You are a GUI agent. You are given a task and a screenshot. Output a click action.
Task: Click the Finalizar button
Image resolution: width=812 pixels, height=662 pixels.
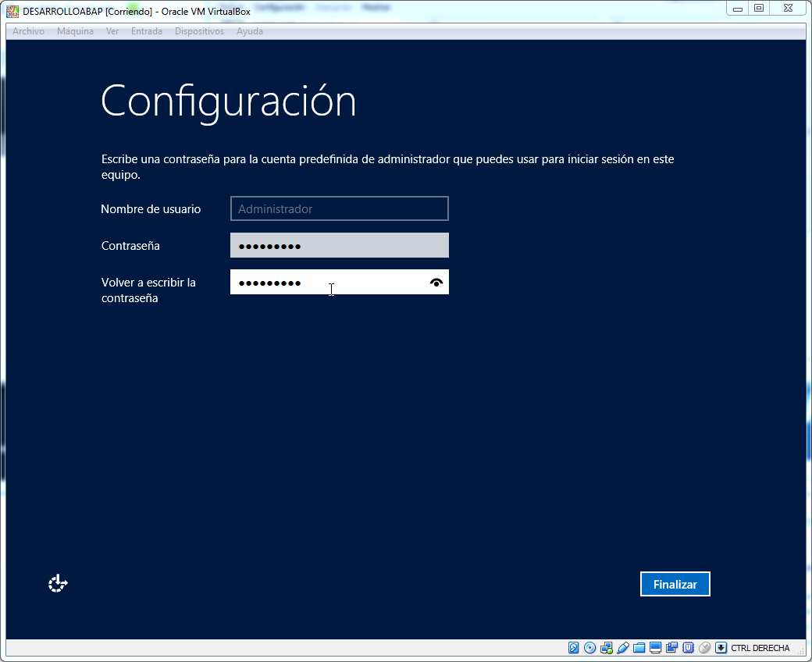675,584
